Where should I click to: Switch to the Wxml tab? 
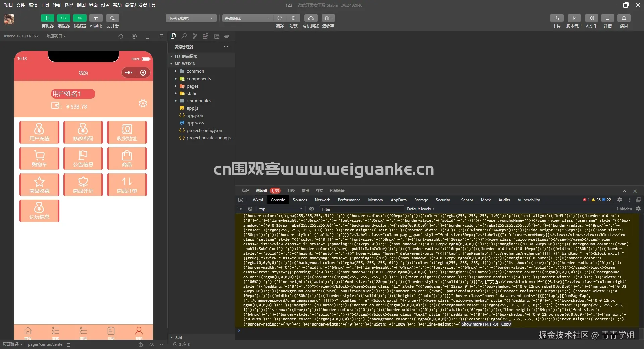tap(258, 200)
